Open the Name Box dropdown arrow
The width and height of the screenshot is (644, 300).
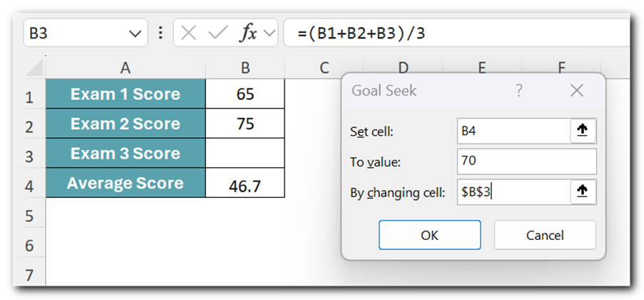coord(135,34)
